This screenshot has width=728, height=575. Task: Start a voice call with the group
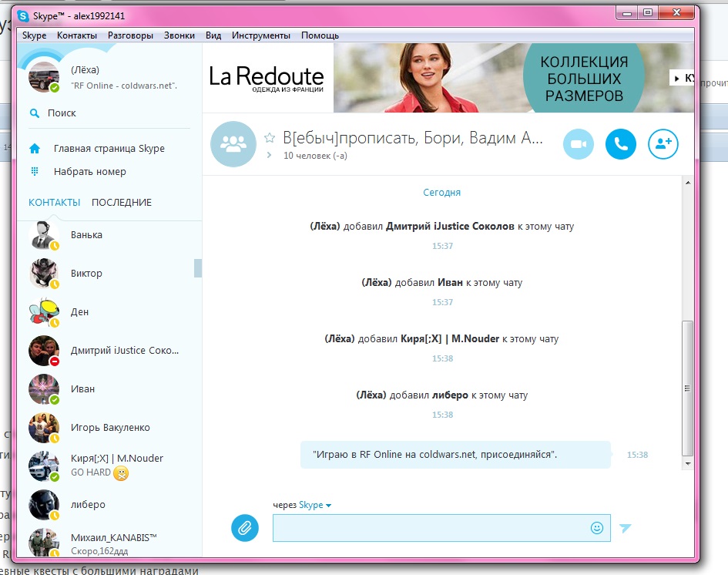621,144
